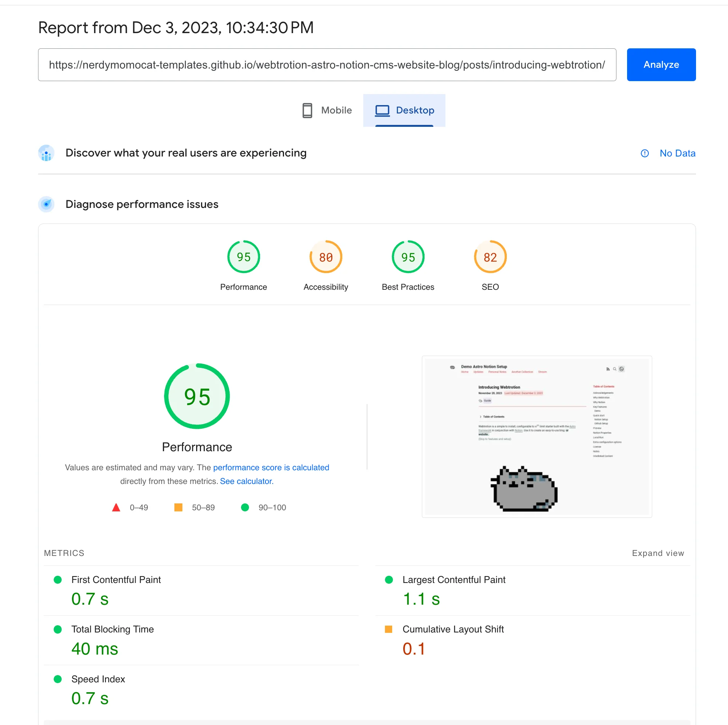Click the small Performance gauge showing 95
The height and width of the screenshot is (725, 728).
(244, 257)
